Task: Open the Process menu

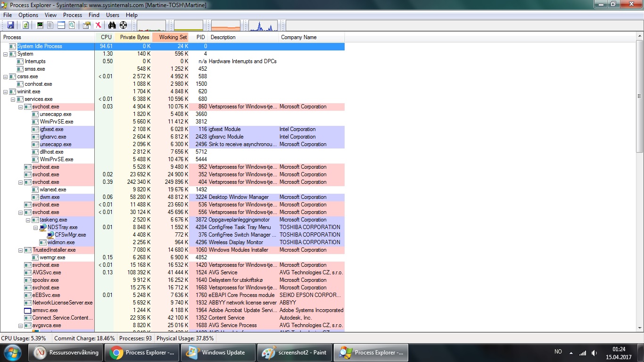Action: [x=73, y=15]
